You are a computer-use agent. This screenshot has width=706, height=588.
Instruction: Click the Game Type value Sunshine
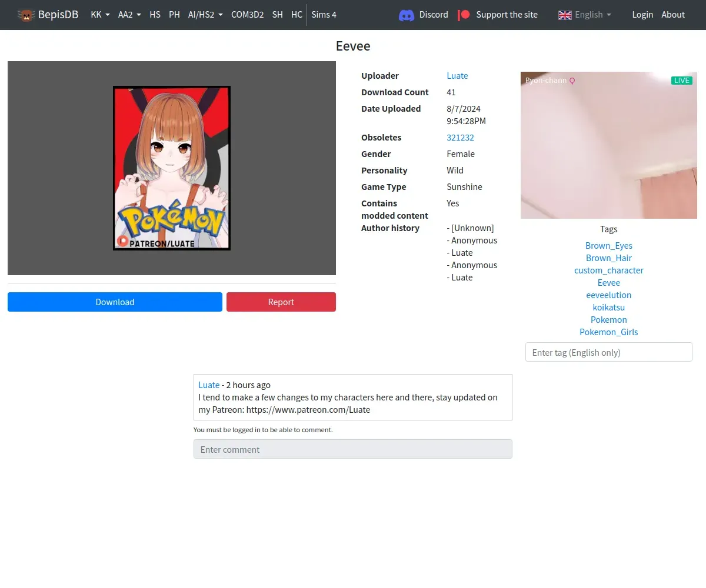coord(464,187)
